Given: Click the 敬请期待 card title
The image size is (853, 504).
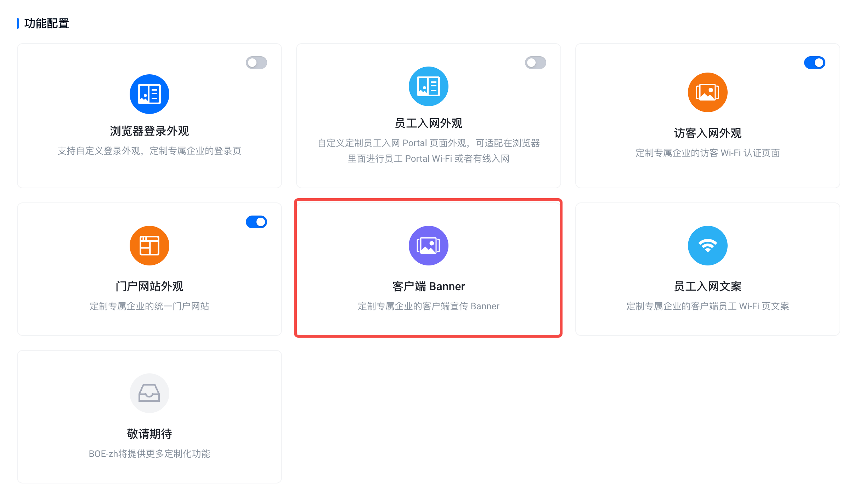Looking at the screenshot, I should [149, 434].
